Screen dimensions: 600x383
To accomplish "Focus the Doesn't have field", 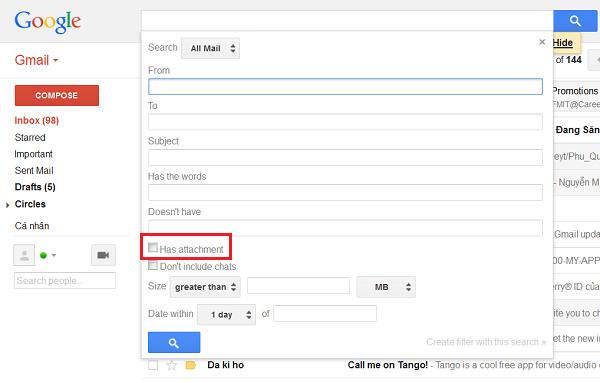I will pyautogui.click(x=345, y=228).
